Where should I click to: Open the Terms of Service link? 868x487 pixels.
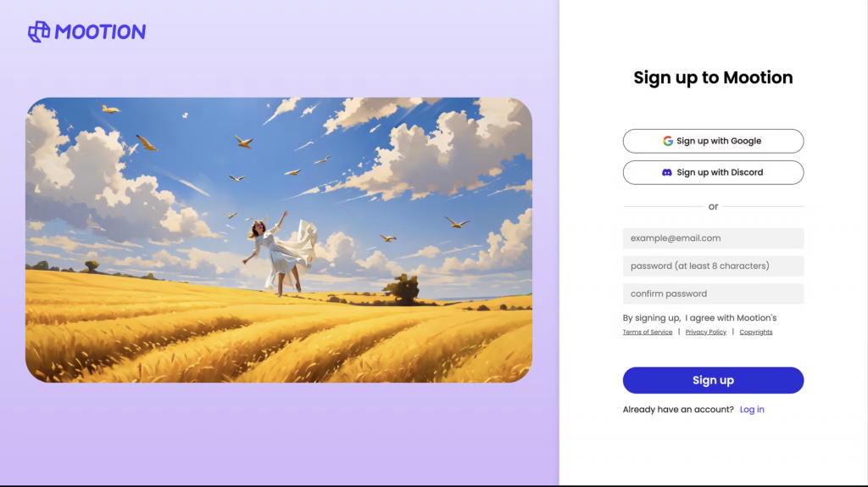coord(647,332)
